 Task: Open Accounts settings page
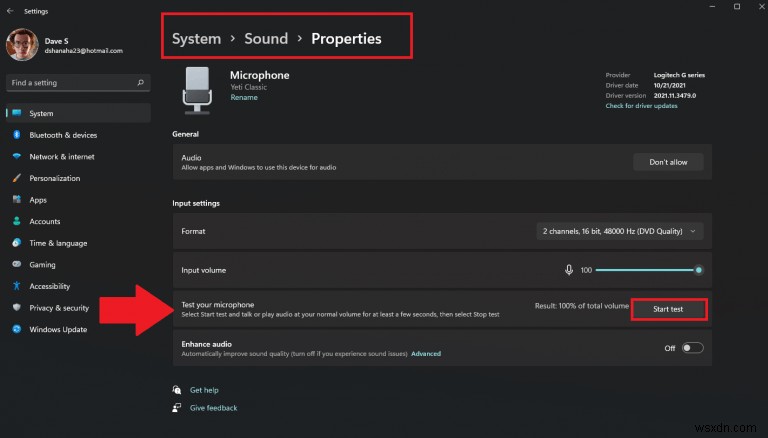tap(45, 222)
